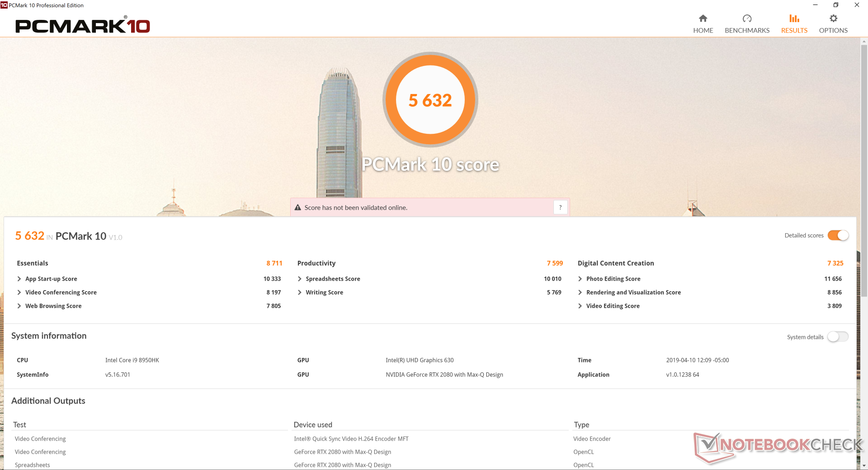The width and height of the screenshot is (868, 470).
Task: Click the Test column header
Action: pos(19,425)
